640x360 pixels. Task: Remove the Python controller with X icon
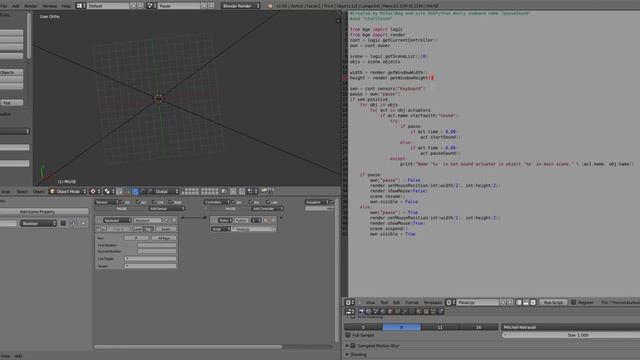coord(273,220)
